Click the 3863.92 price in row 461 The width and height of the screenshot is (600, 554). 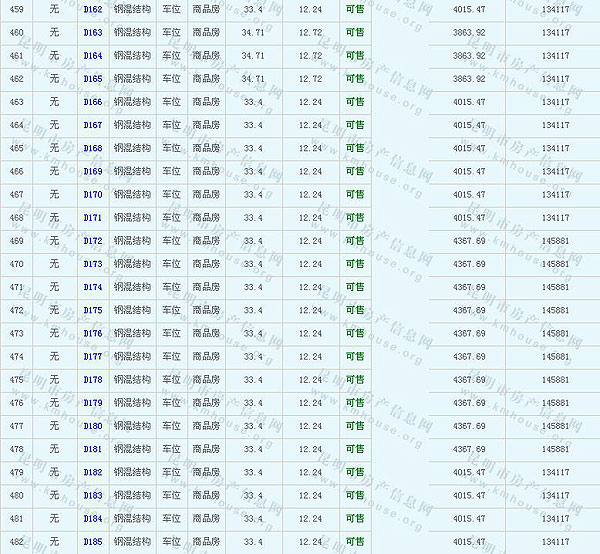click(x=469, y=55)
